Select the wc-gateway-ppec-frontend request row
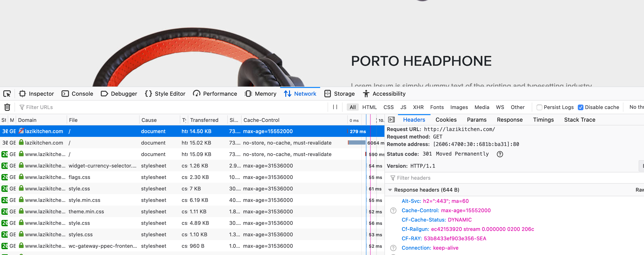This screenshot has height=255, width=644. pos(192,246)
